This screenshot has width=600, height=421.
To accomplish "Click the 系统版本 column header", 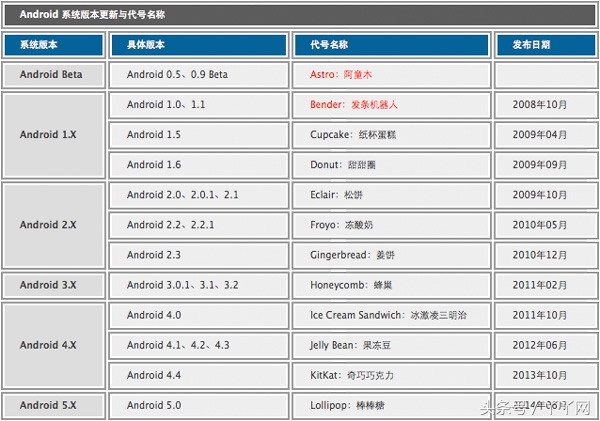I will click(x=54, y=45).
